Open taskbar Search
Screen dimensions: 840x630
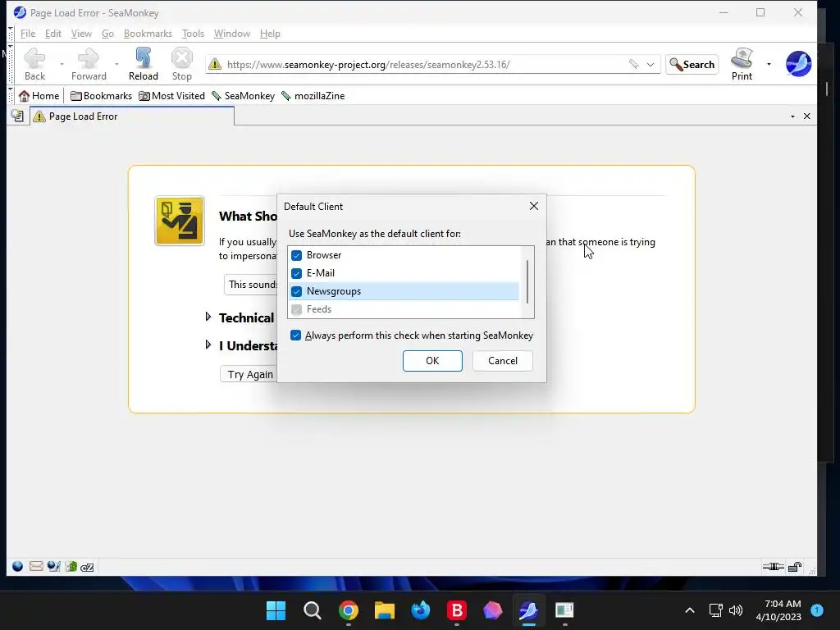[313, 610]
